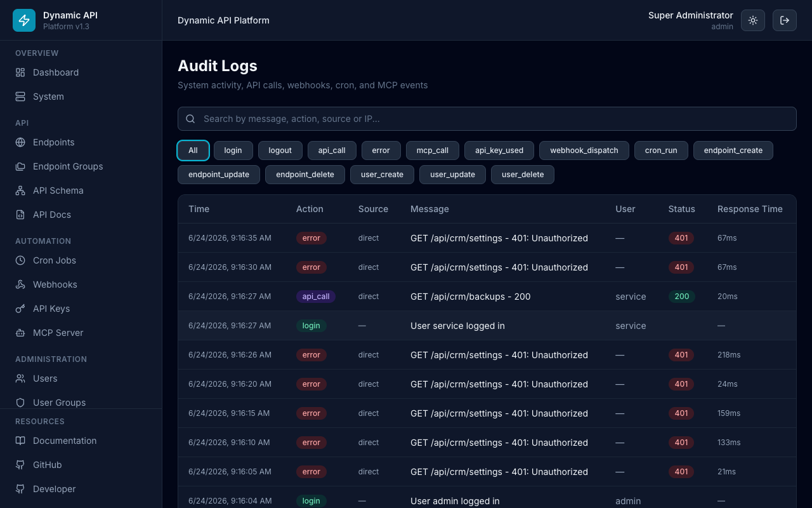Viewport: 812px width, 508px height.
Task: Click the 9:16:15 AM timestamp
Action: click(x=229, y=413)
